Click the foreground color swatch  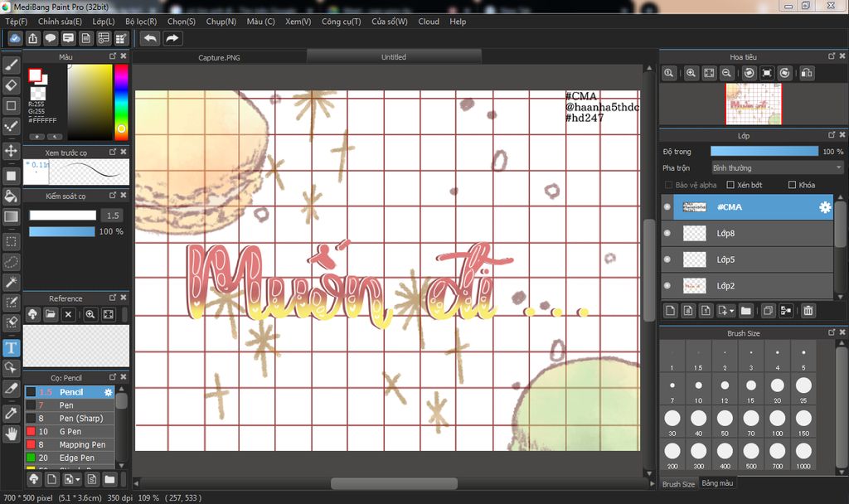pyautogui.click(x=35, y=75)
